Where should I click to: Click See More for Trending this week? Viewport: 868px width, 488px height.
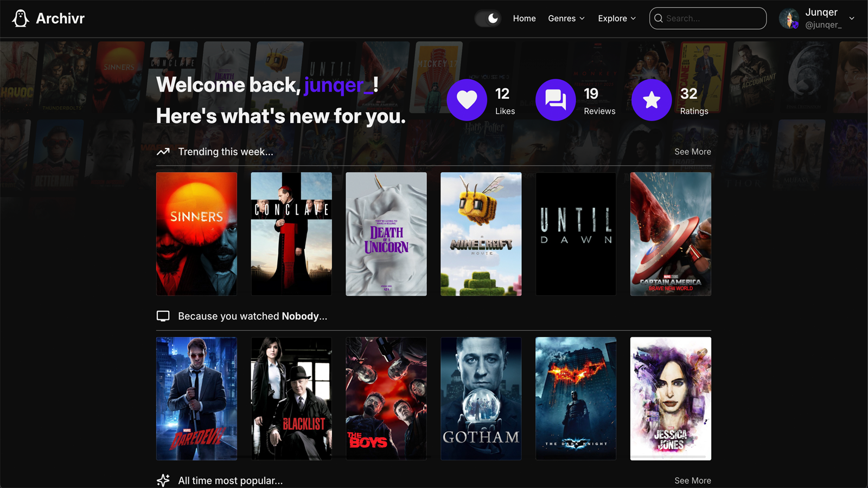point(692,152)
